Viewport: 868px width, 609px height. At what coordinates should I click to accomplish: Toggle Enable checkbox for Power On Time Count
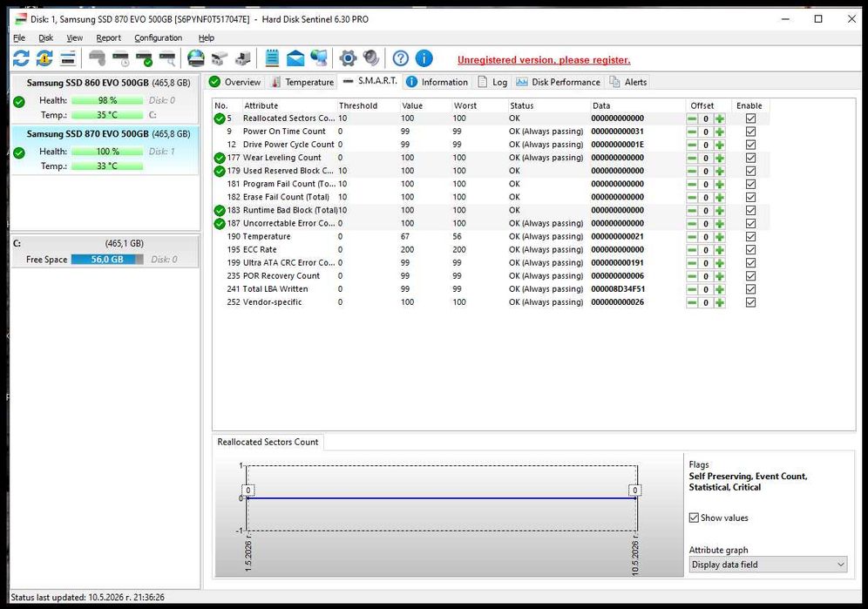pyautogui.click(x=750, y=132)
